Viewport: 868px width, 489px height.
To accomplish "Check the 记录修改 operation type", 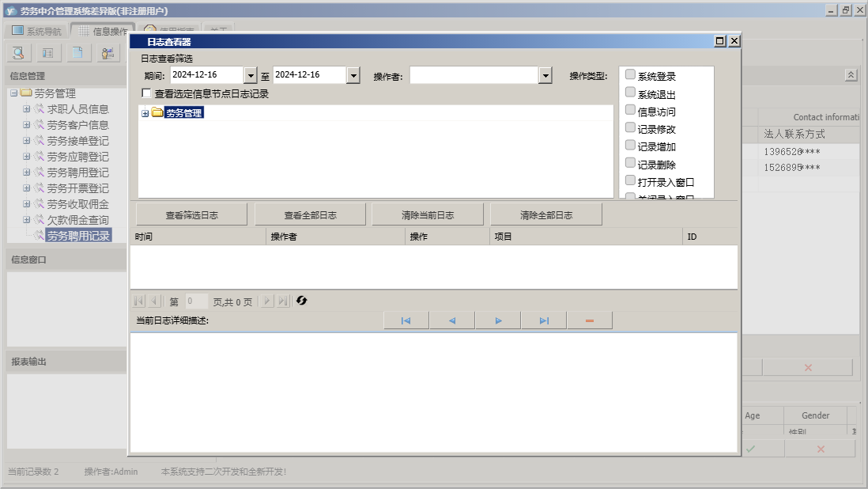I will coord(630,127).
